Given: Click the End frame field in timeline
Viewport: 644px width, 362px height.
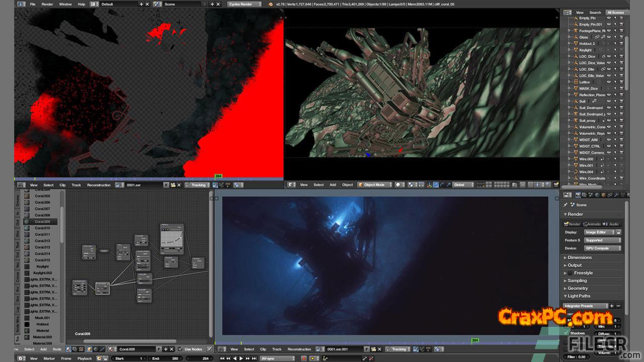Looking at the screenshot, I should (x=166, y=358).
